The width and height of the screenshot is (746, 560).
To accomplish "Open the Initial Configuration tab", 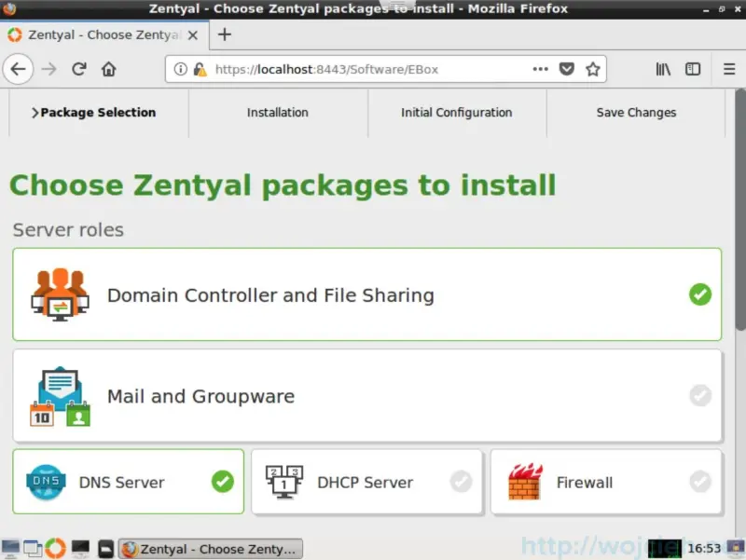I will point(456,113).
